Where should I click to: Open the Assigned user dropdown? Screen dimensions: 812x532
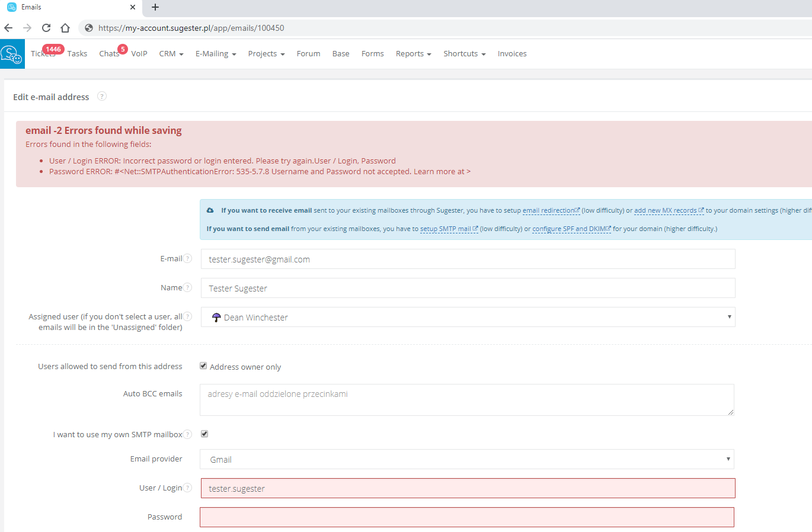tap(468, 317)
